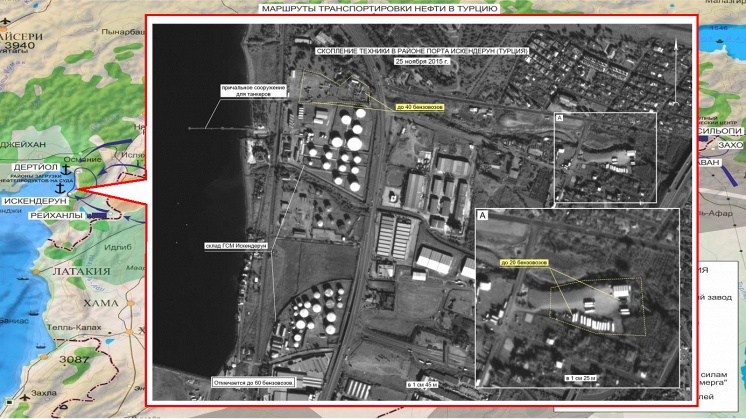Click the anchor icon beside ДЕРТЙОЛ
The width and height of the screenshot is (746, 419).
coord(67,169)
